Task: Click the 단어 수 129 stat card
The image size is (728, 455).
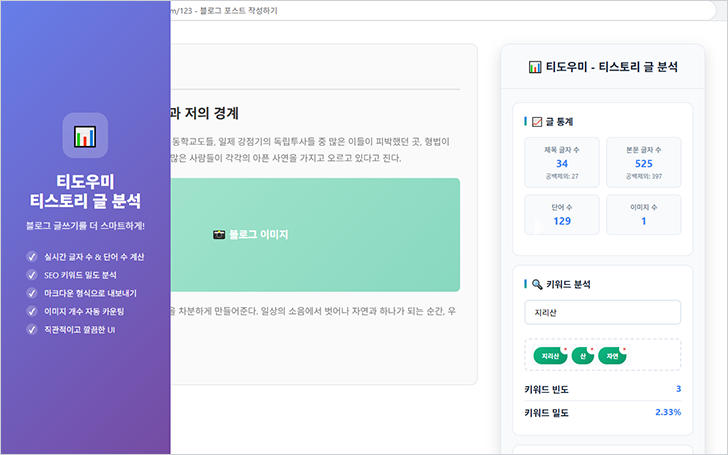Action: pyautogui.click(x=562, y=214)
